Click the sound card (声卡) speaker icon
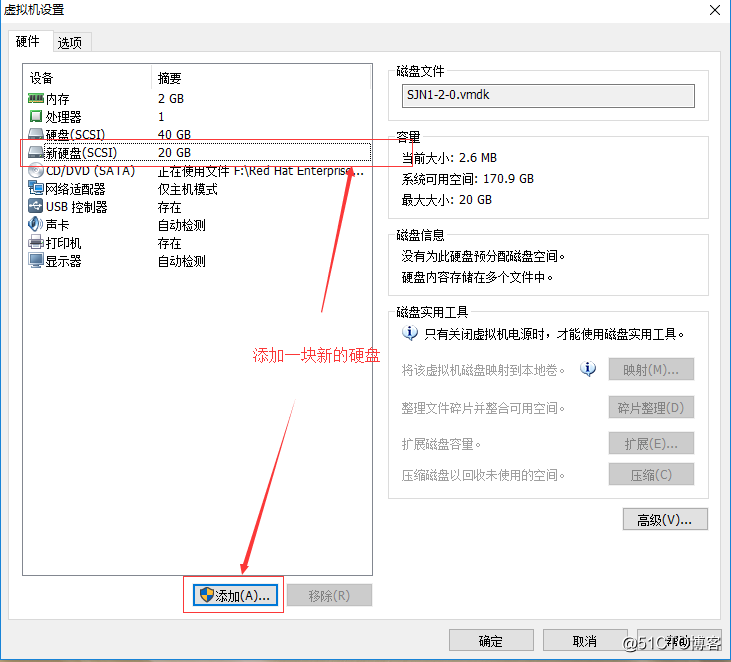 click(x=36, y=224)
